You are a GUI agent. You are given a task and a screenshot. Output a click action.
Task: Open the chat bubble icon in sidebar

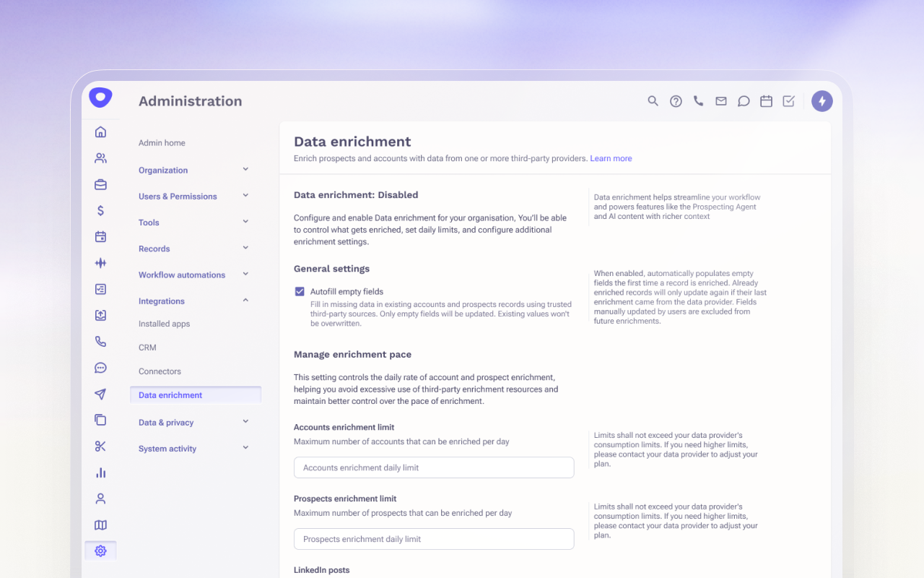pyautogui.click(x=100, y=368)
